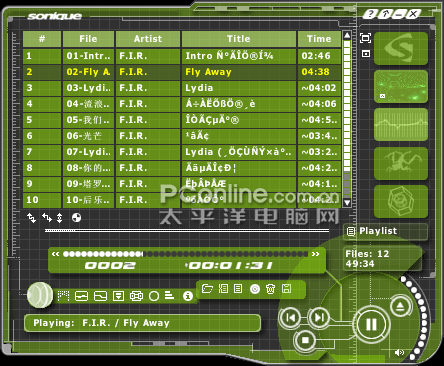Select the waveform visualization thumbnail

[x=401, y=125]
